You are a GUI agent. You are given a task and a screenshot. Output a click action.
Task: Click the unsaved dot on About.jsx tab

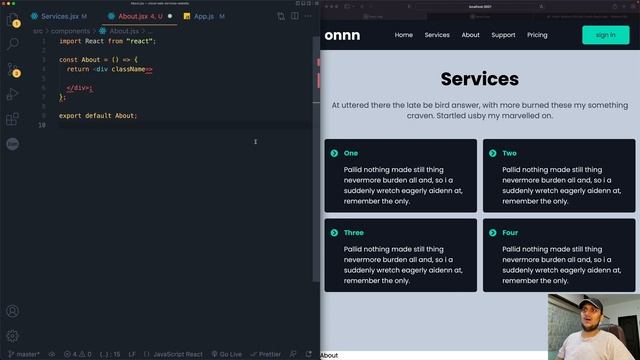click(x=170, y=16)
